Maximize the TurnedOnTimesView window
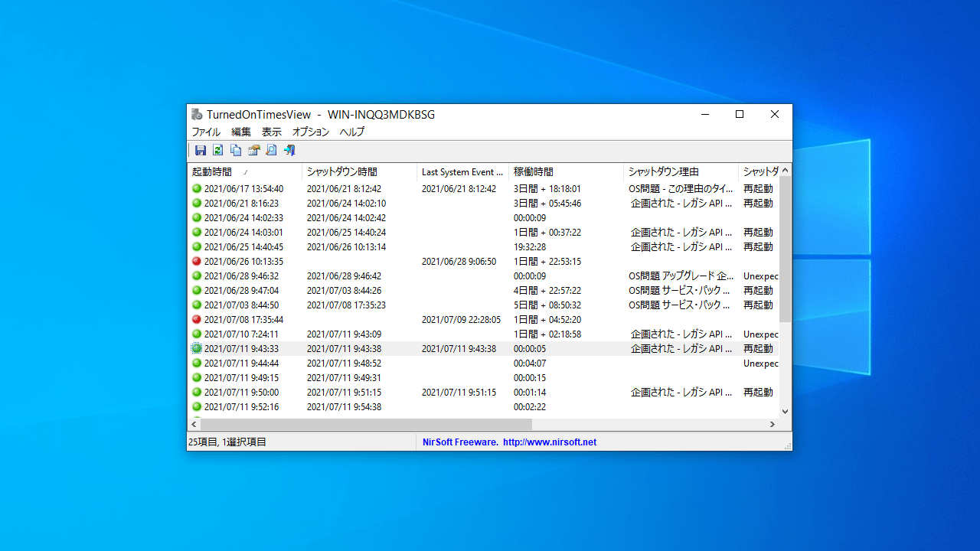980x551 pixels. [x=740, y=114]
